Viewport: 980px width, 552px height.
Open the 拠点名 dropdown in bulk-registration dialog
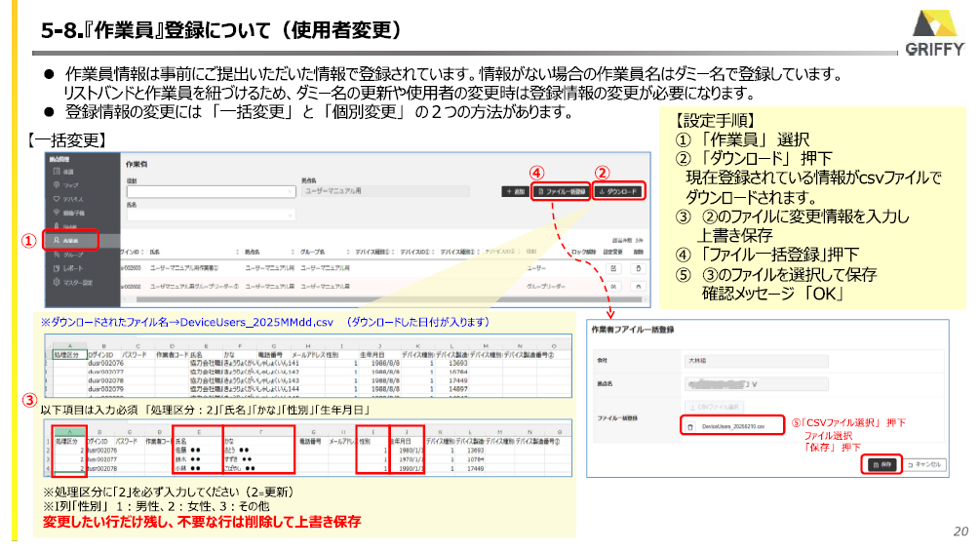[757, 384]
